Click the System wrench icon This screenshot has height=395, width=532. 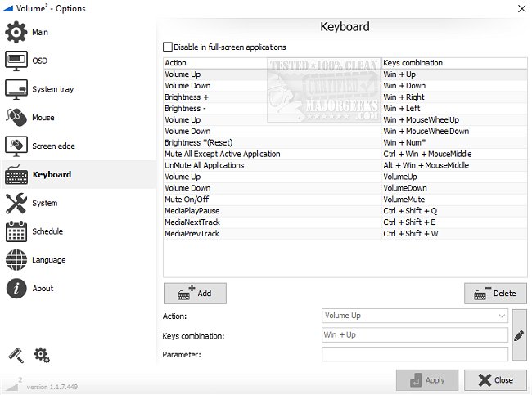(x=16, y=203)
